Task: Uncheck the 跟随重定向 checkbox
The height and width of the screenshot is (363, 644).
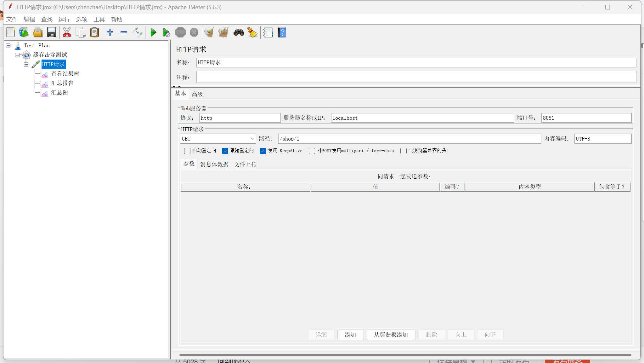Action: [225, 151]
